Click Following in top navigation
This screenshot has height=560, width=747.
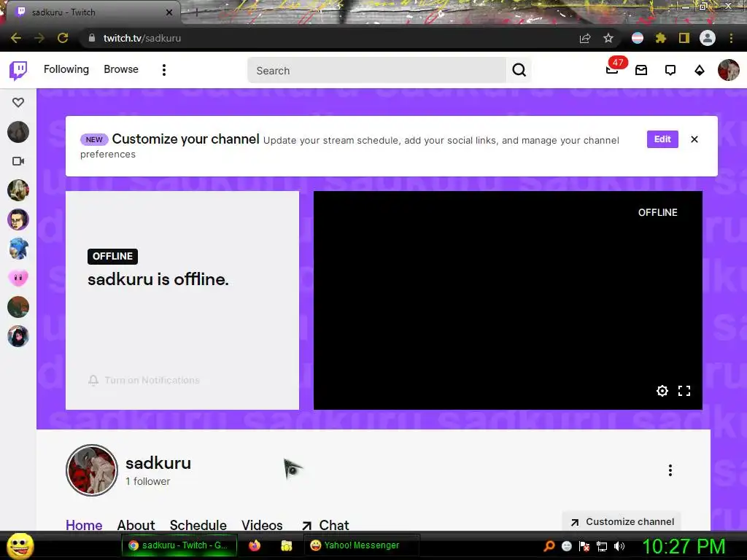[66, 69]
